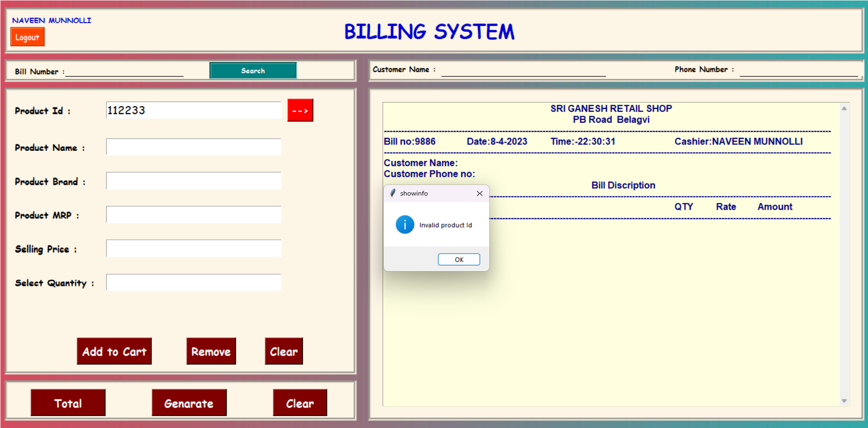Click 'NAVEEN MUNNOLLI' user name at top left
Image resolution: width=868 pixels, height=428 pixels.
pyautogui.click(x=52, y=20)
